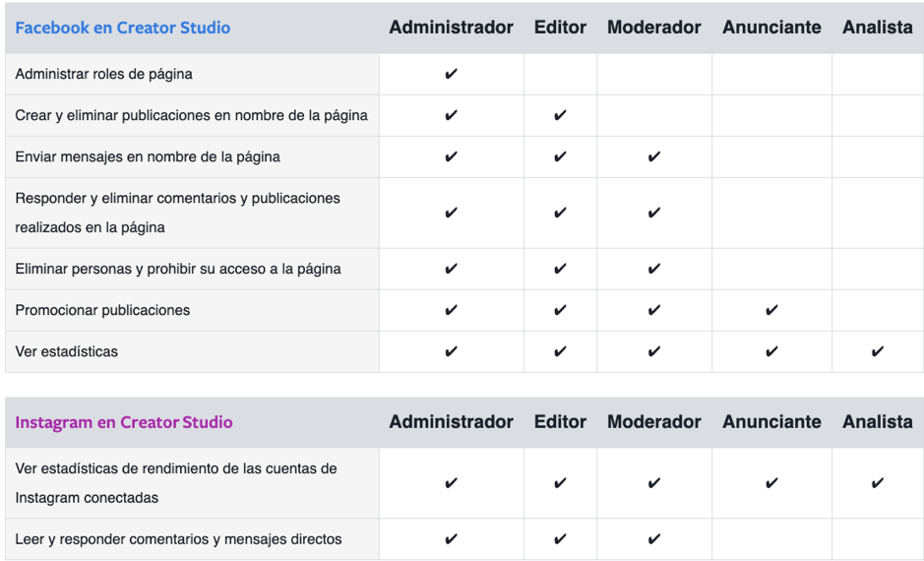Viewport: 924px width, 561px height.
Task: Click Moderador checkmark for 'Responder y eliminar comentarios'
Action: 654,213
